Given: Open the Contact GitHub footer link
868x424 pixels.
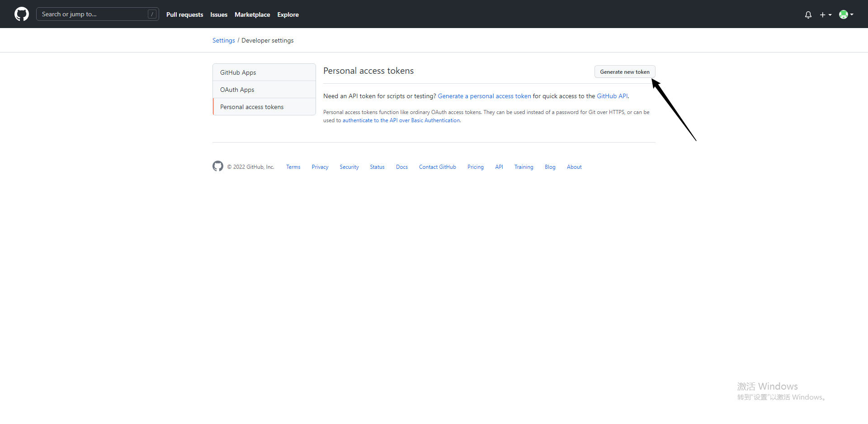Looking at the screenshot, I should 437,167.
